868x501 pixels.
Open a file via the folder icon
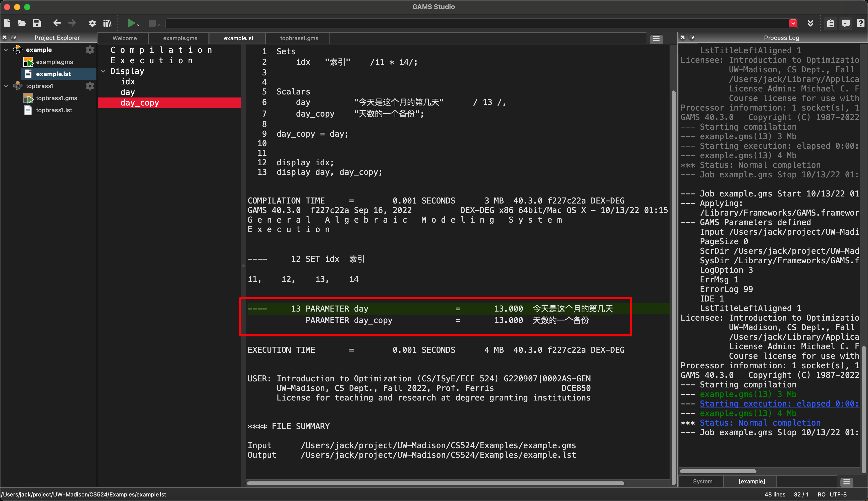(22, 23)
